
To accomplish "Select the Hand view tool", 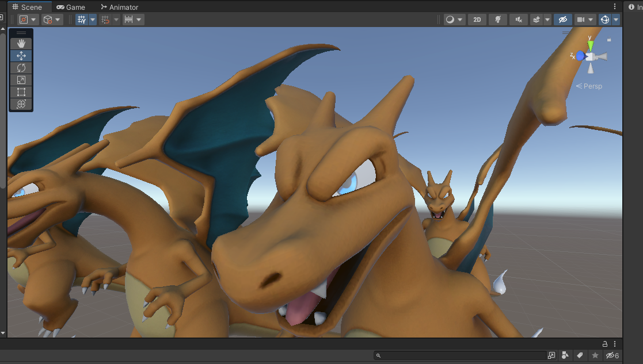I will (x=21, y=43).
